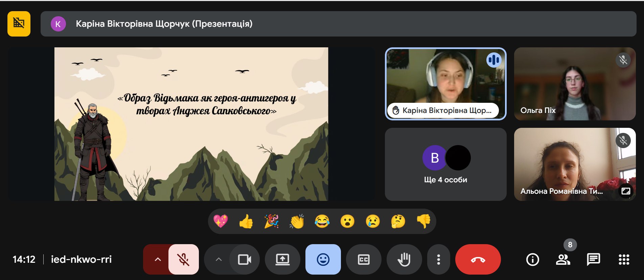Screen dimensions: 644x280
Task: Open the activities grid icon
Action: 624,259
